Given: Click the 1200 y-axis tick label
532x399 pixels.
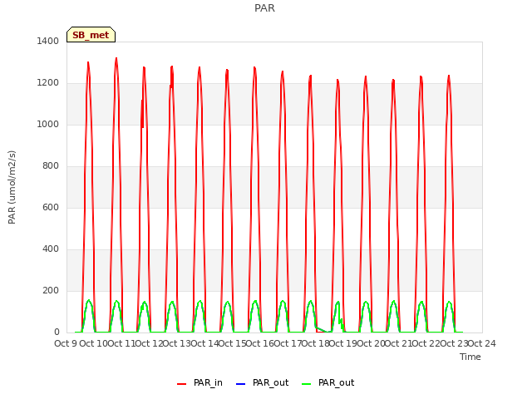Looking at the screenshot, I should [48, 83].
